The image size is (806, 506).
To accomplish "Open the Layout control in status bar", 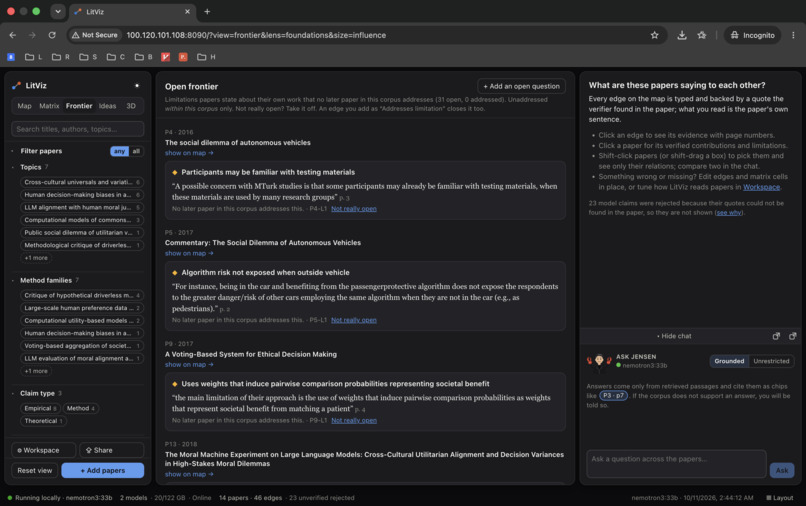I will (x=780, y=498).
